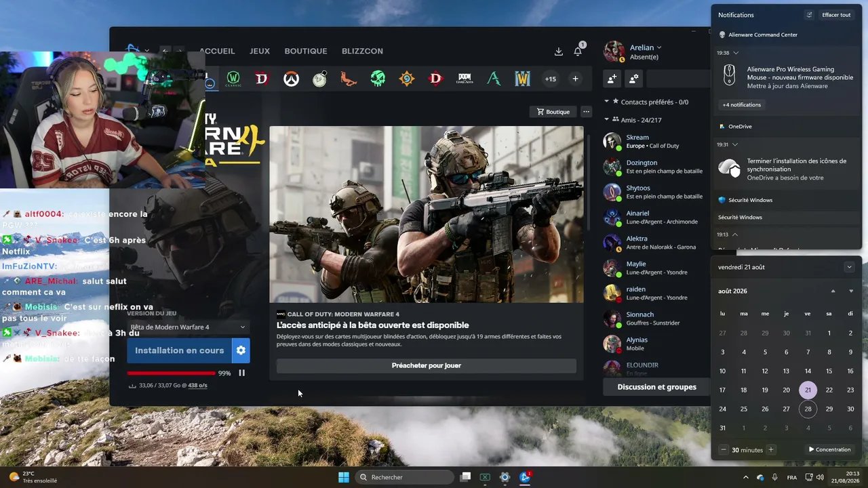Click the Précheter pour jouer button
Screen dimensions: 868x488
427,365
